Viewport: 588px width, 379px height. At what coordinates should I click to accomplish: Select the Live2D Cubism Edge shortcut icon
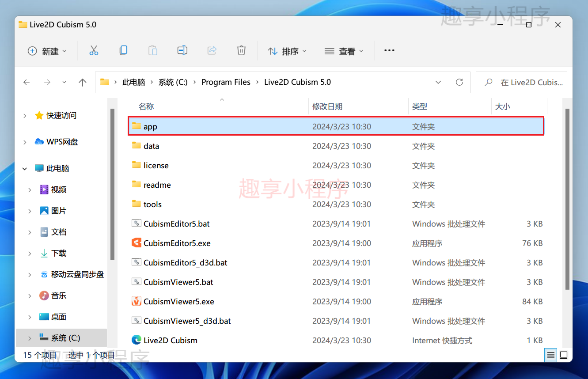[137, 340]
